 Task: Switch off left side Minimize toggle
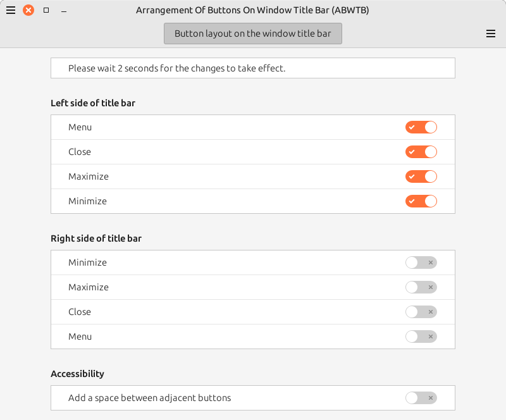click(x=421, y=201)
